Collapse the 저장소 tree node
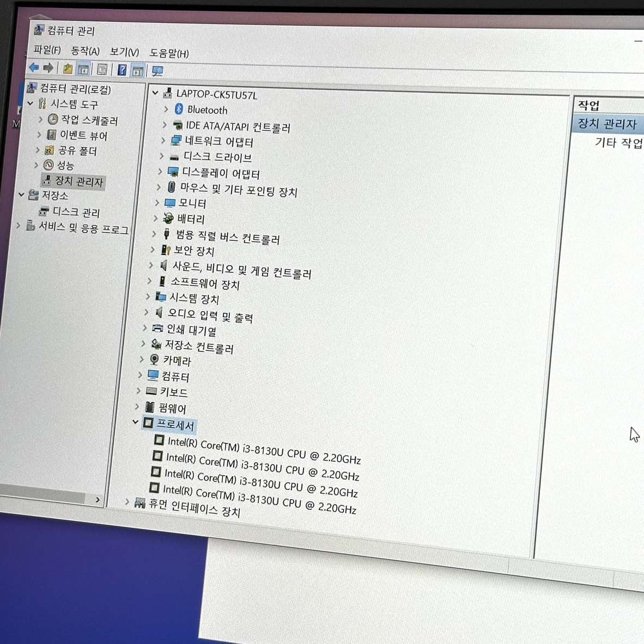644x644 pixels. [21, 195]
